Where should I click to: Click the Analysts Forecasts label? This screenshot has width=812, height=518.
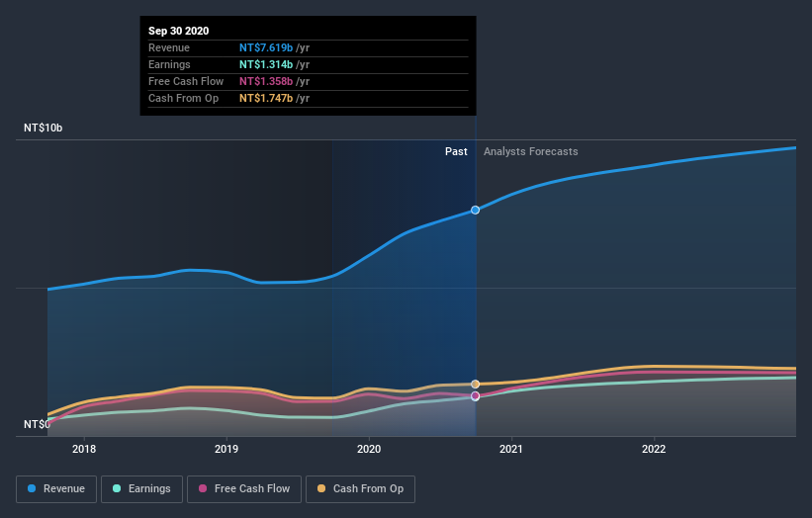pos(531,151)
